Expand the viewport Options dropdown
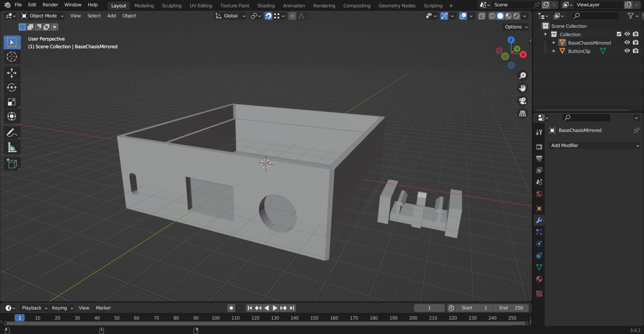The width and height of the screenshot is (644, 334). pyautogui.click(x=516, y=27)
